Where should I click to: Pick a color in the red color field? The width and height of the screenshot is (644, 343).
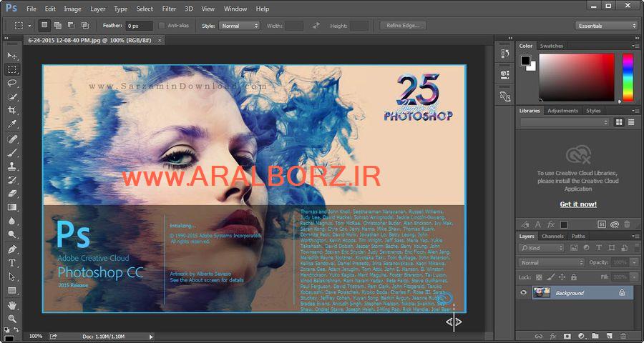(577, 77)
